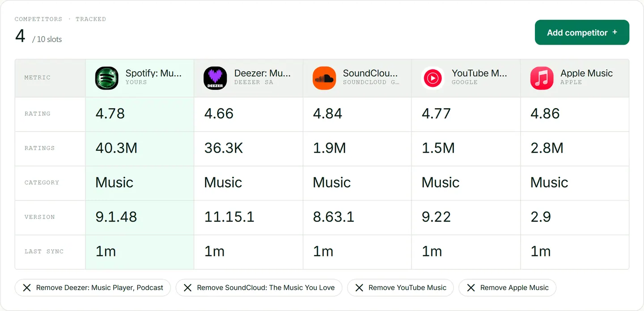Viewport: 644px width, 311px height.
Task: Click X icon in Remove YouTube Music chip
Action: (359, 288)
